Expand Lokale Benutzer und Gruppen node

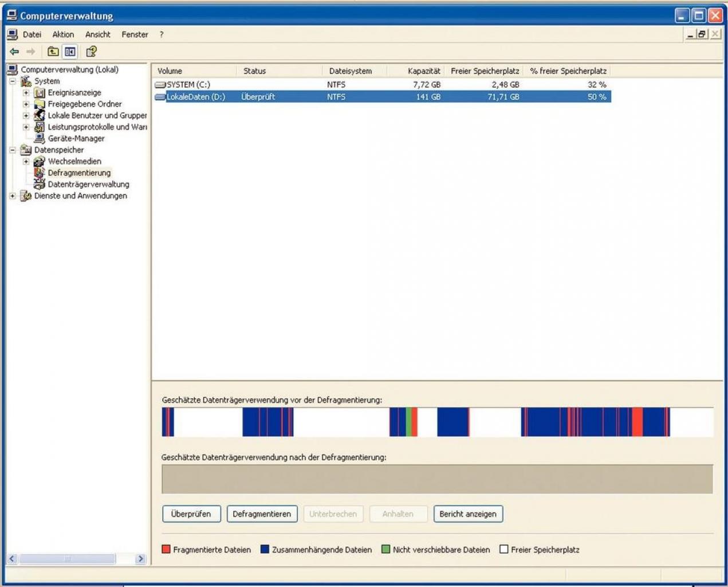[26, 115]
